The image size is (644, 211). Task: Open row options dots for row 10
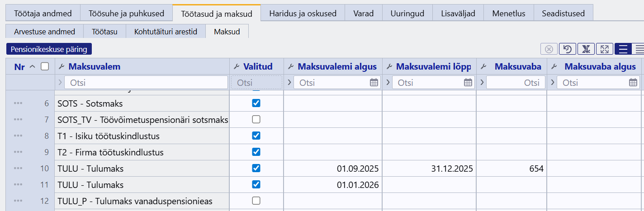(x=18, y=169)
